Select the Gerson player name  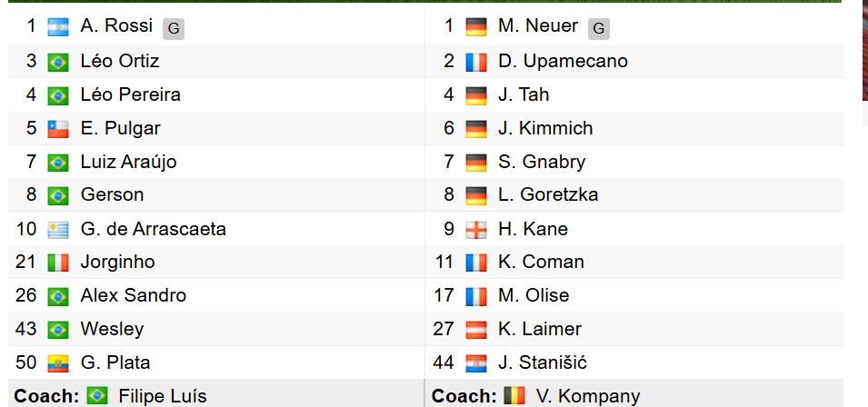click(x=113, y=194)
